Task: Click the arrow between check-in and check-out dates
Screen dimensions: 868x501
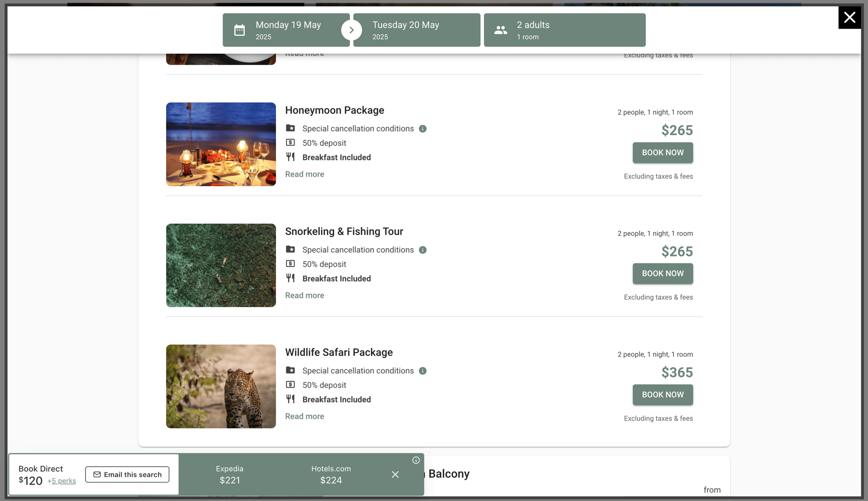Action: [x=352, y=30]
